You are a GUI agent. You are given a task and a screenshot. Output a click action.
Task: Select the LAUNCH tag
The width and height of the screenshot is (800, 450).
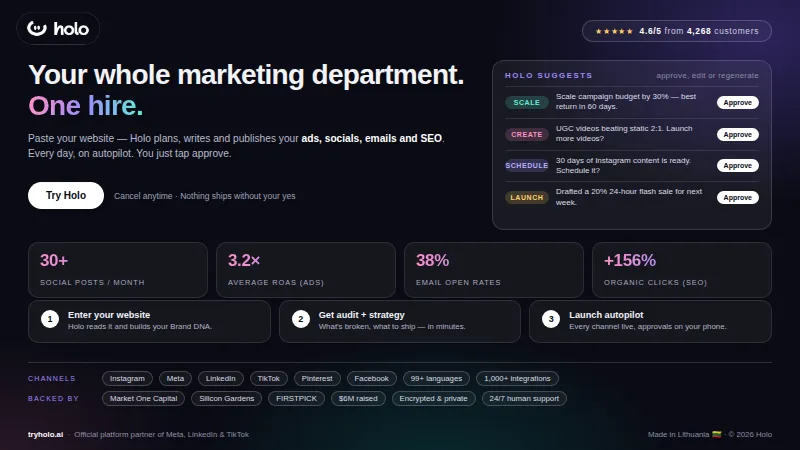tap(527, 197)
